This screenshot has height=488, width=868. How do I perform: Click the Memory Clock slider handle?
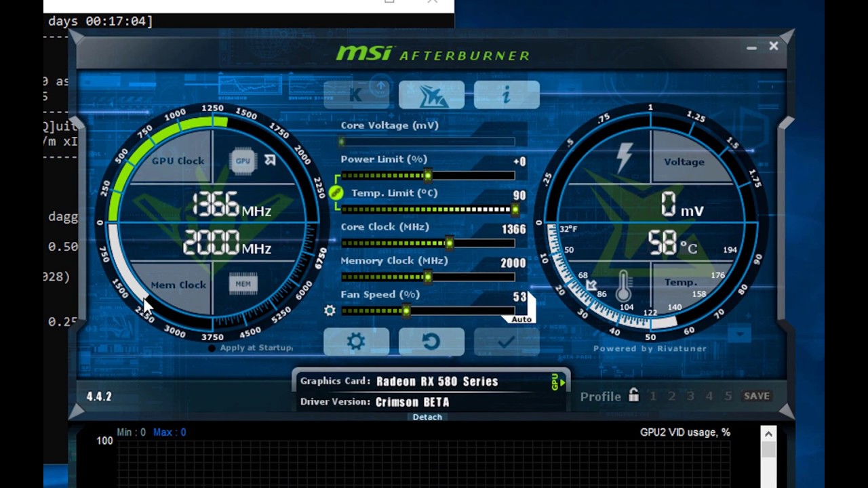(x=428, y=277)
